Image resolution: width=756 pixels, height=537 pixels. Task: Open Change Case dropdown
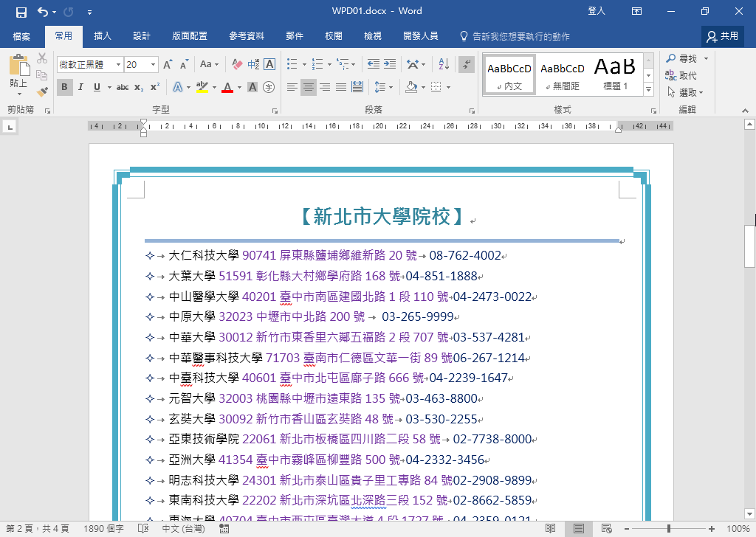(x=209, y=64)
